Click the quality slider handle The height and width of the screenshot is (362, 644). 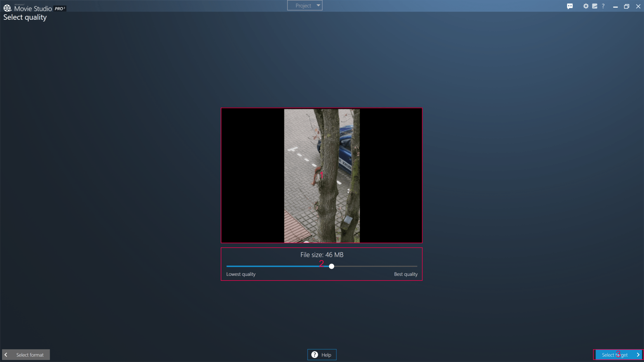[x=331, y=266]
